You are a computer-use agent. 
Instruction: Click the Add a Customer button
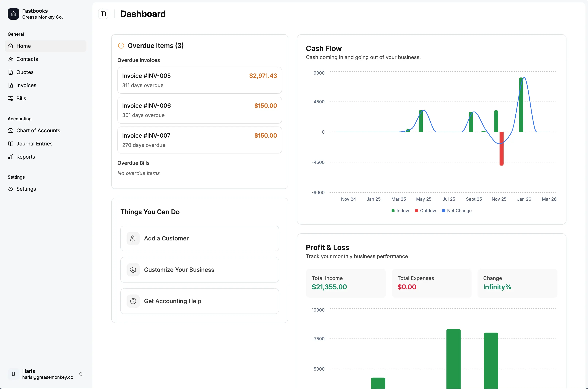point(200,238)
